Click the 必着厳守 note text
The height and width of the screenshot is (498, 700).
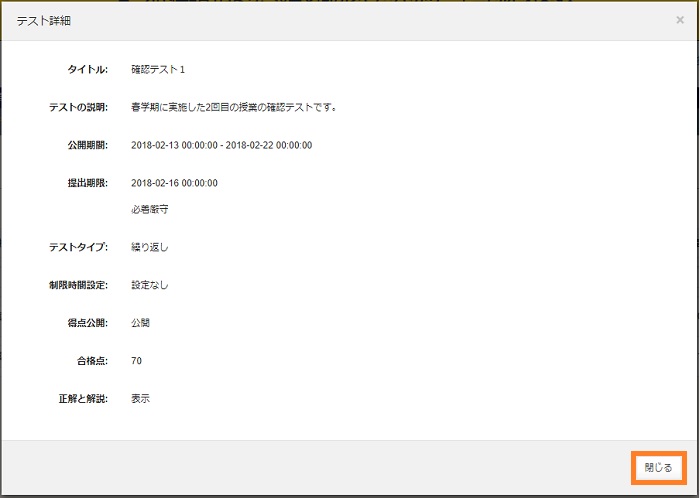pos(149,210)
